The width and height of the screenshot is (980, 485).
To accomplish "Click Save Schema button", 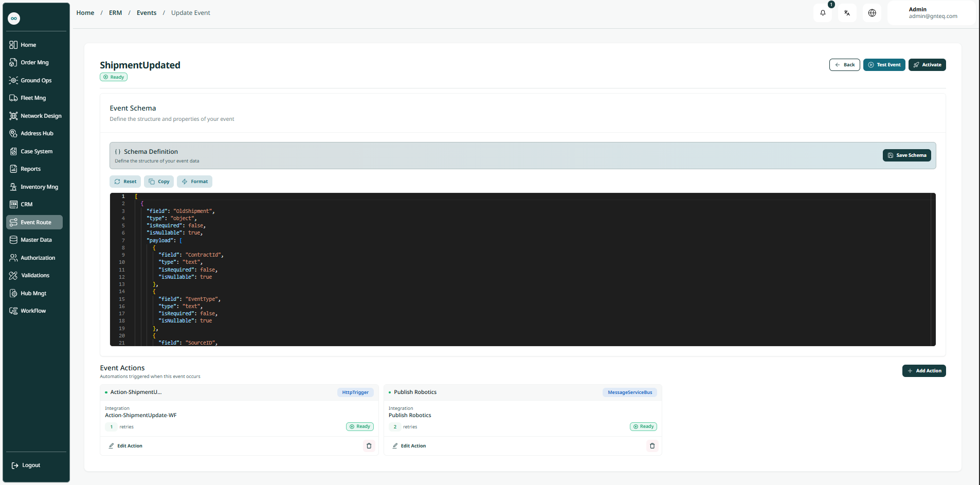I will pos(906,155).
